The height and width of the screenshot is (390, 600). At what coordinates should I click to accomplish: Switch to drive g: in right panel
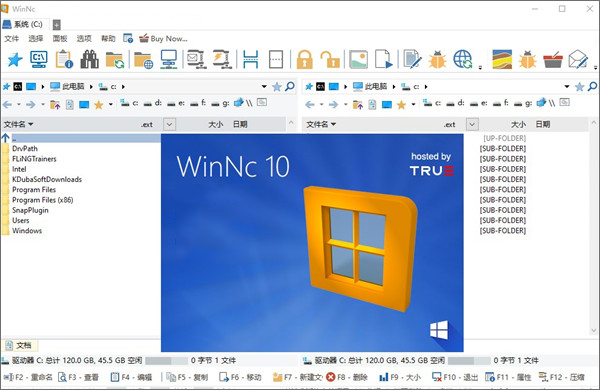[524, 103]
